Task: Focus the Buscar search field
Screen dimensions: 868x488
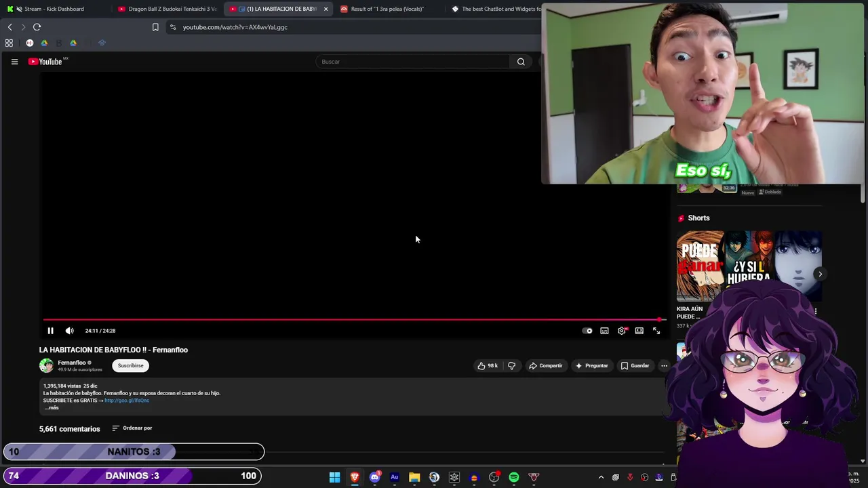Action: [x=412, y=62]
